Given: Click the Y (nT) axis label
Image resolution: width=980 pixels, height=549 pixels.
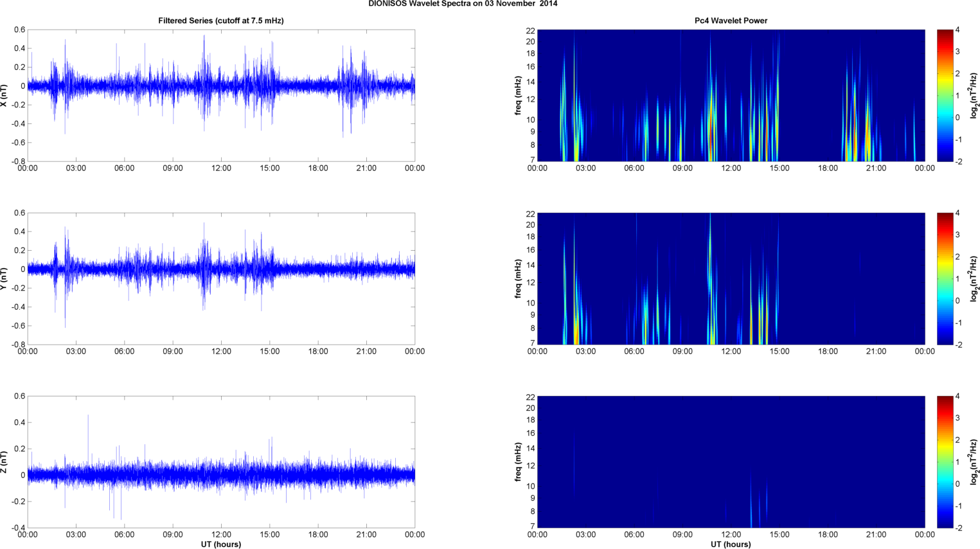Looking at the screenshot, I should (x=4, y=279).
